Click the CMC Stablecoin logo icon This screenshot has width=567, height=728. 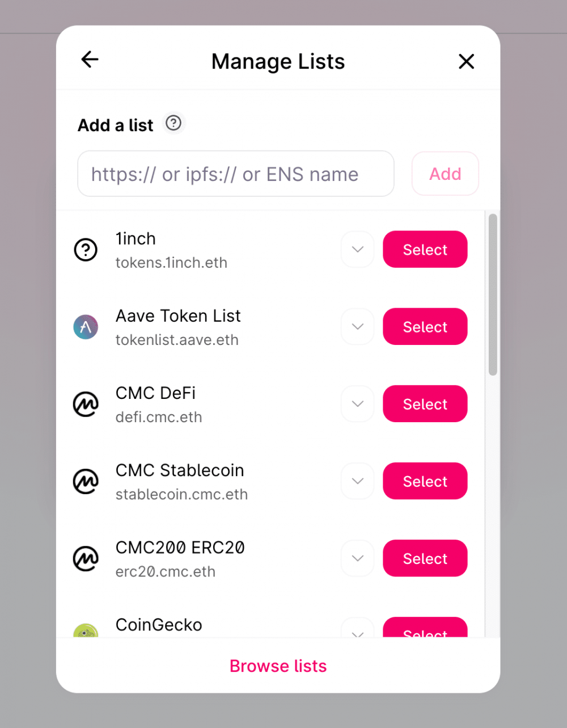coord(86,481)
